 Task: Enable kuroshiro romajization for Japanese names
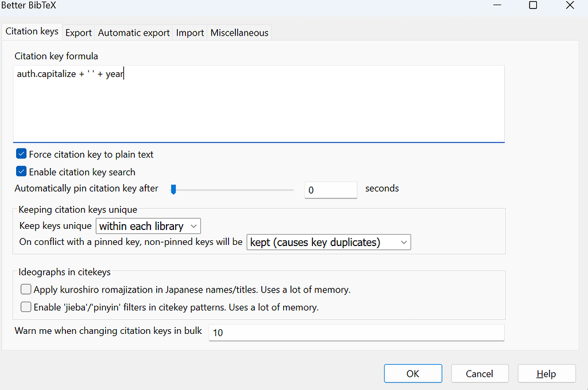26,289
